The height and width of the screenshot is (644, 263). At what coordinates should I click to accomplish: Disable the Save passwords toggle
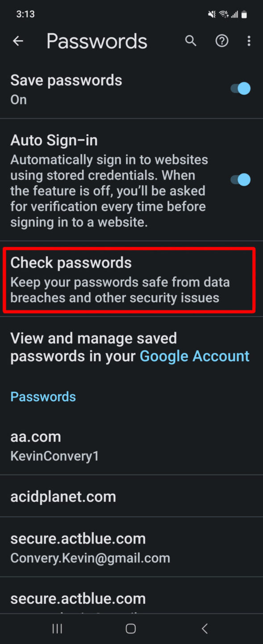(240, 88)
